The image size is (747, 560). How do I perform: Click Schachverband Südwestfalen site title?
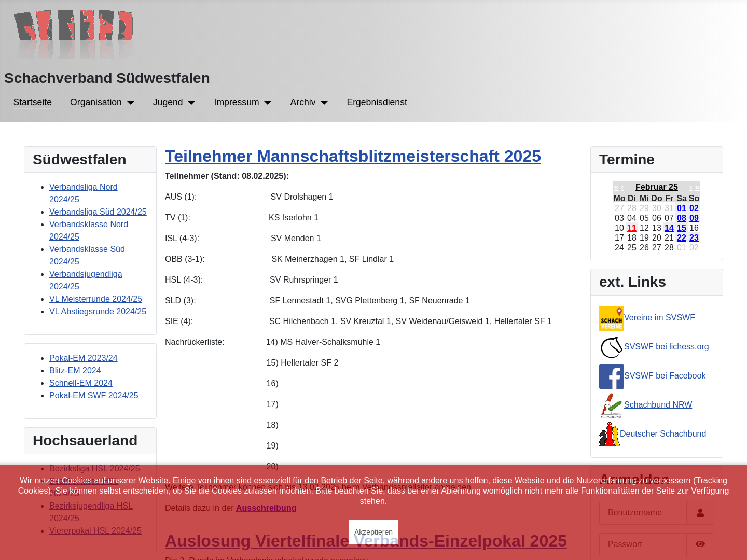pyautogui.click(x=107, y=78)
